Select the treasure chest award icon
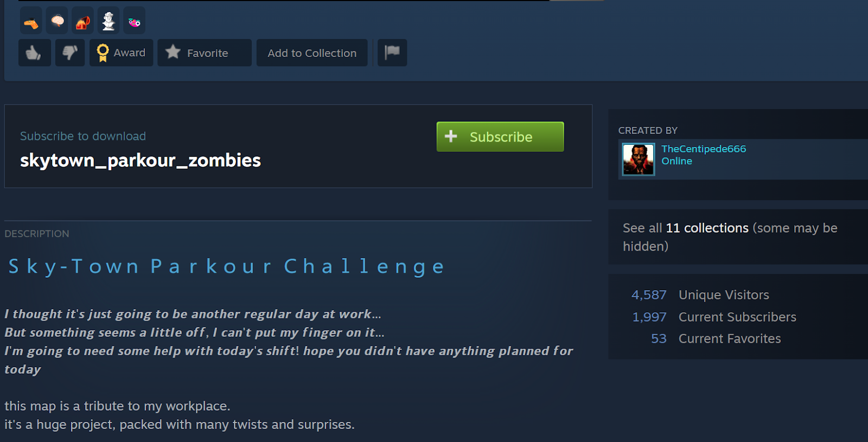This screenshot has width=868, height=442. [82, 21]
